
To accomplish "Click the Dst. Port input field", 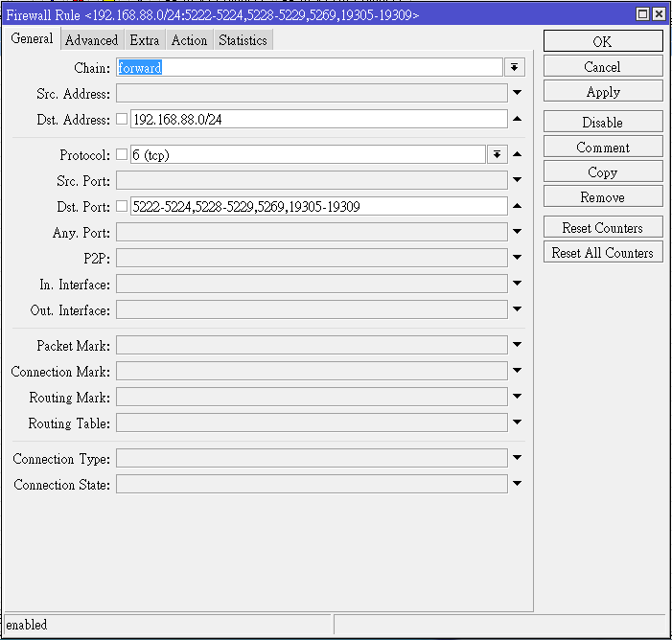I will click(319, 206).
